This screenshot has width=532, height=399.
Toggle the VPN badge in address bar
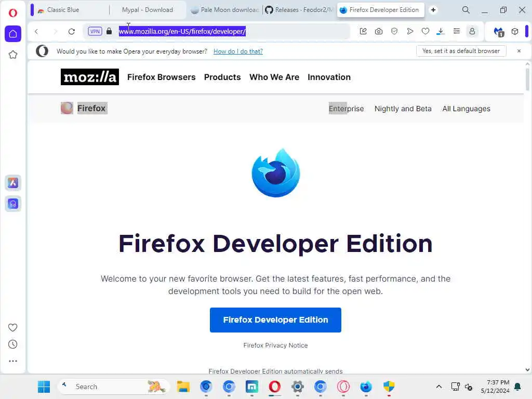(x=95, y=32)
